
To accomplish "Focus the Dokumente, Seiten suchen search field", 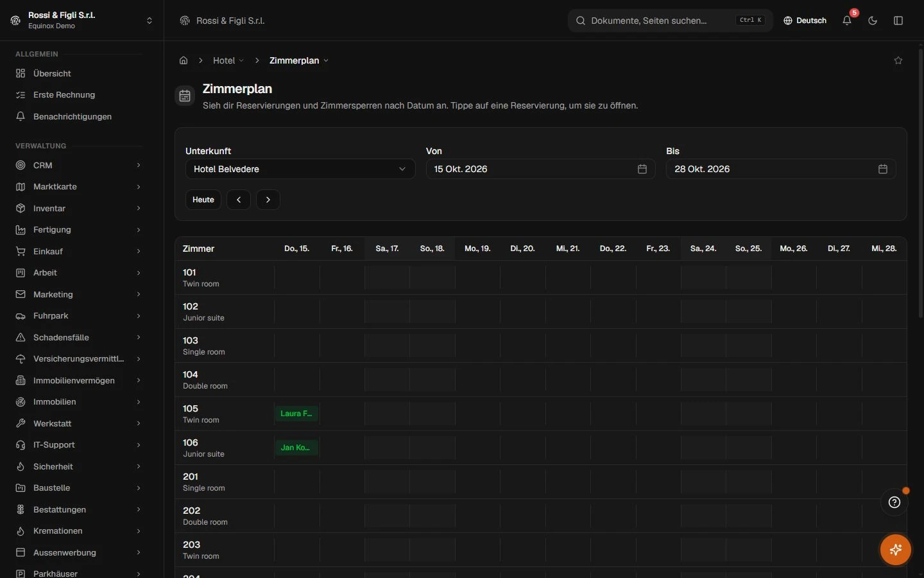I will pos(671,21).
